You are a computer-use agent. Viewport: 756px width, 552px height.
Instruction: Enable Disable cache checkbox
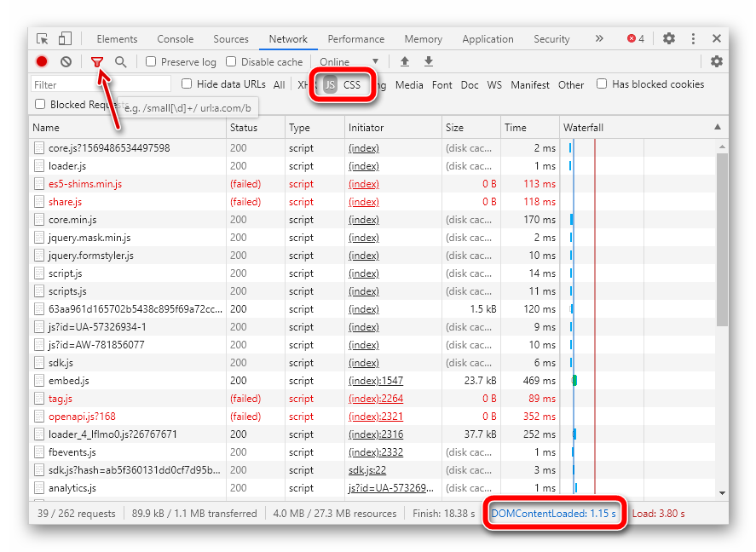(231, 61)
